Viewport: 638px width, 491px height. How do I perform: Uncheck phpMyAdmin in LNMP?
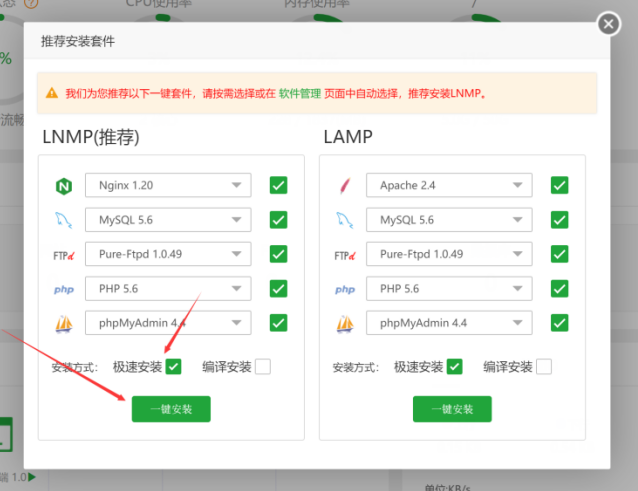point(279,323)
